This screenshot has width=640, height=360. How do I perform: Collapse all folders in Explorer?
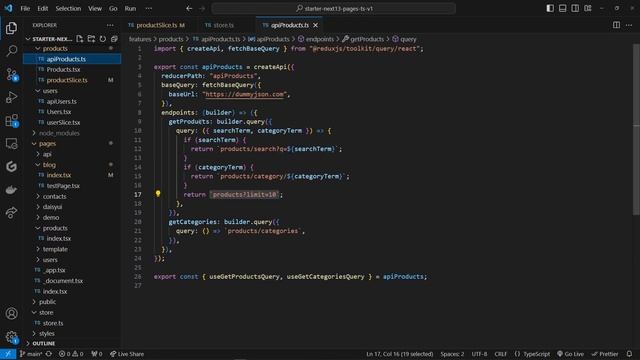(114, 39)
